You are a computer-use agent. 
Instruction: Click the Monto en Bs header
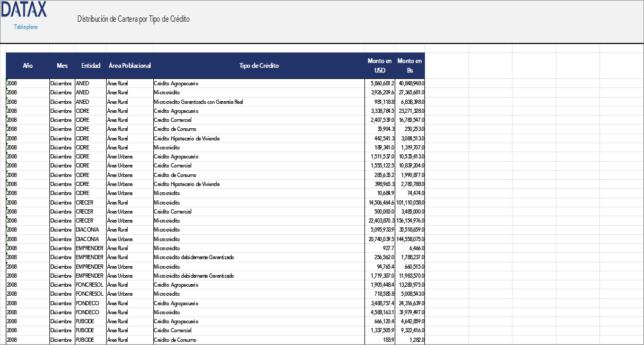tap(410, 66)
